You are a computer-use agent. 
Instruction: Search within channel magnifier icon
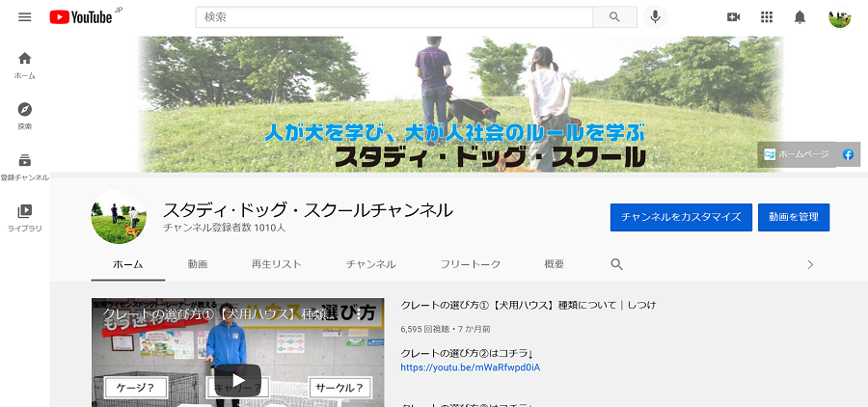[x=616, y=264]
